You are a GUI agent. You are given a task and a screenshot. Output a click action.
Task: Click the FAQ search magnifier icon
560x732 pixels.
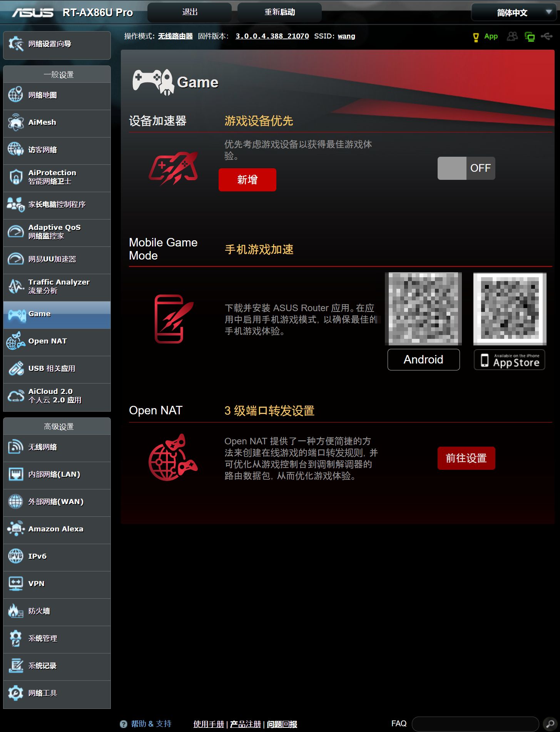(550, 724)
